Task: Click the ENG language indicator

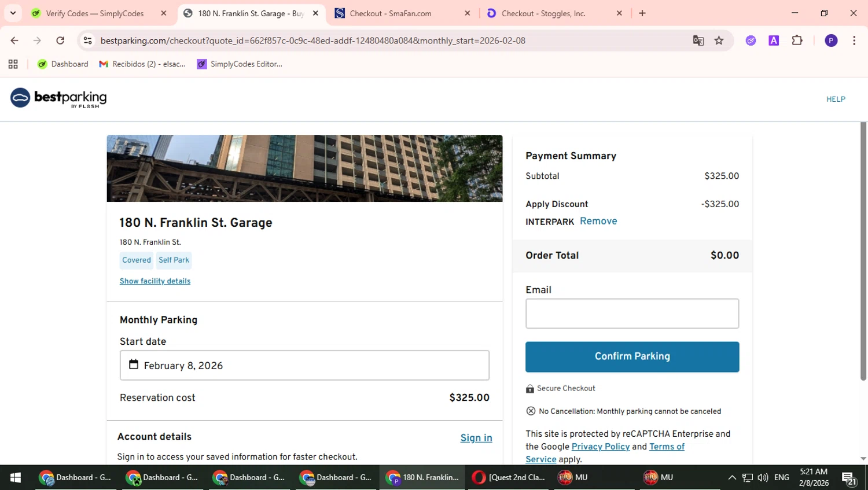Action: tap(781, 477)
